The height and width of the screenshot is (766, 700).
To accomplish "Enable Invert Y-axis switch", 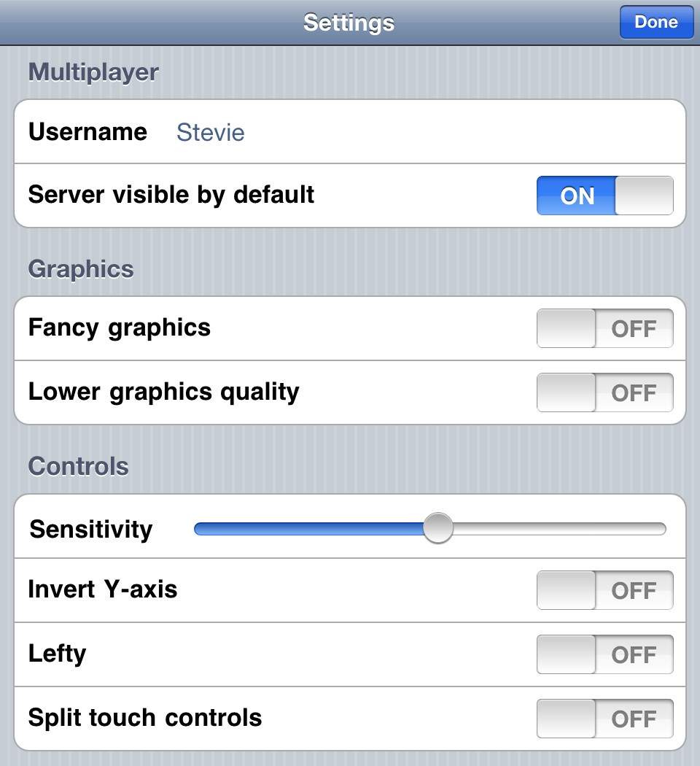I will click(x=604, y=590).
